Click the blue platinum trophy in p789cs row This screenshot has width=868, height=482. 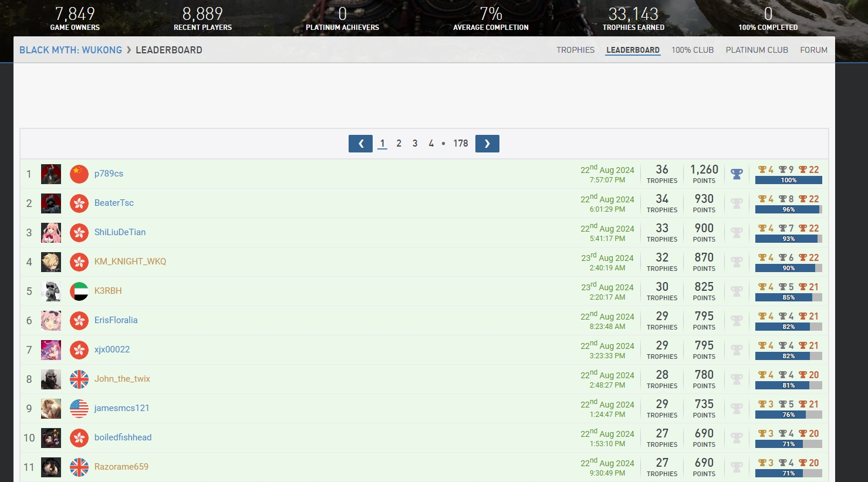point(737,174)
